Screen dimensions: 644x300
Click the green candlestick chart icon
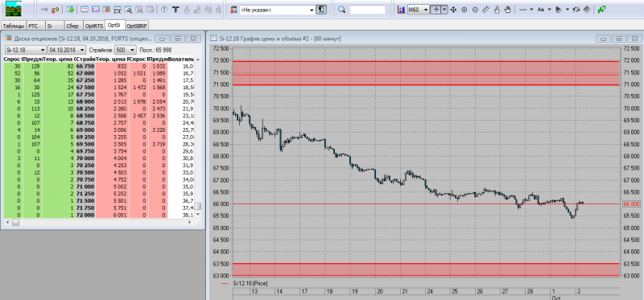(602, 9)
